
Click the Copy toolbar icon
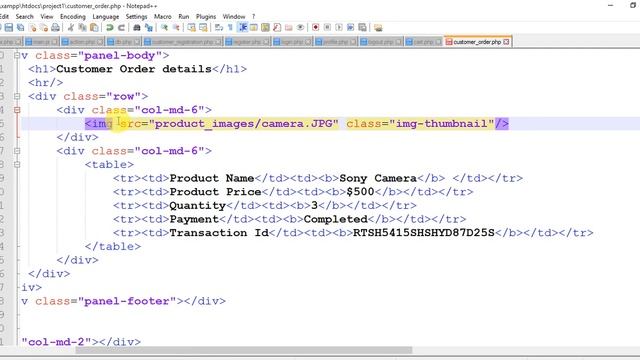point(82,28)
